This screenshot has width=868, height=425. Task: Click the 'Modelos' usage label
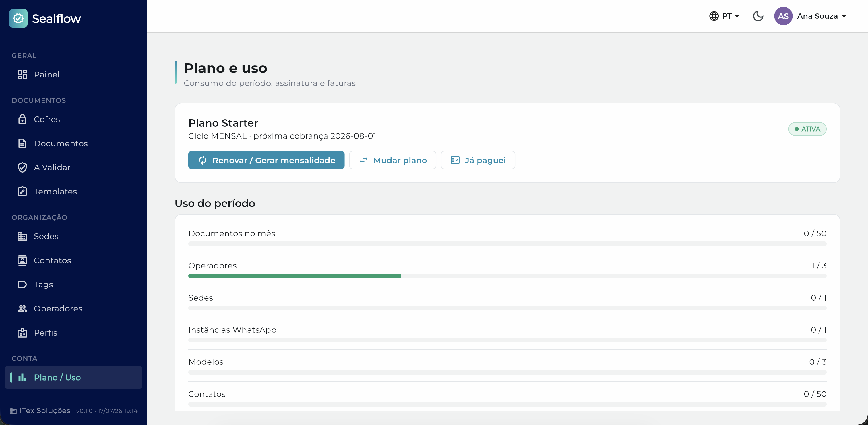(206, 362)
